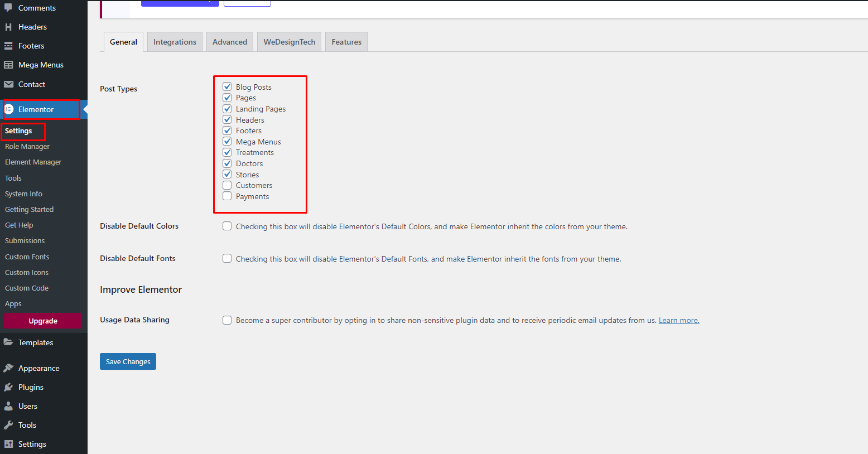868x454 pixels.
Task: Open Apps submenu item
Action: tap(13, 304)
